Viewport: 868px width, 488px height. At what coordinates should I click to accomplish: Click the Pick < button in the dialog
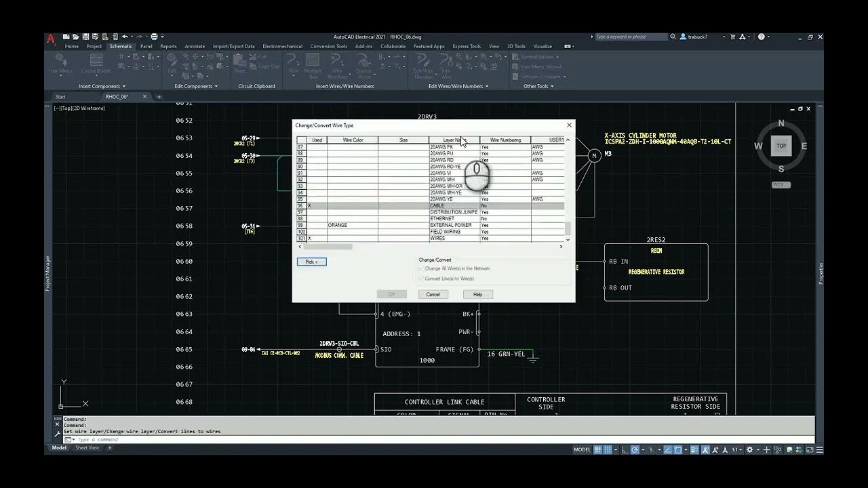click(312, 262)
